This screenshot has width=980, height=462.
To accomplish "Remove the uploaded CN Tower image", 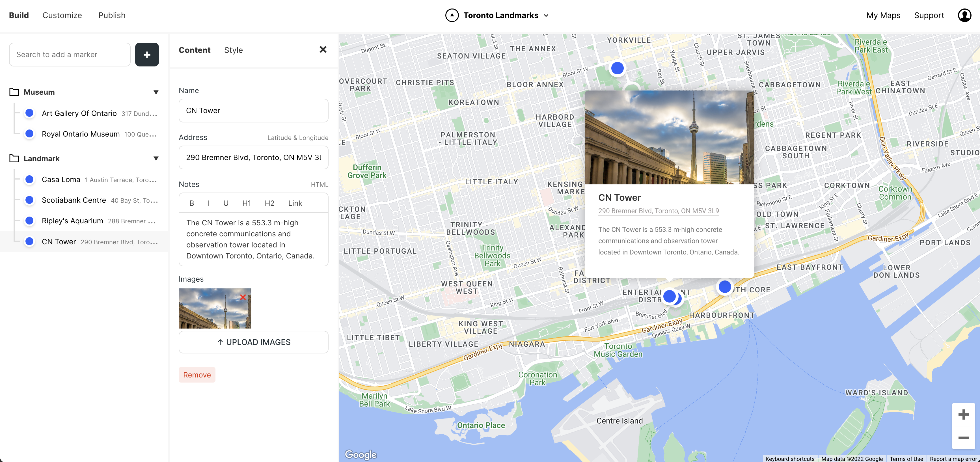I will pos(243,297).
